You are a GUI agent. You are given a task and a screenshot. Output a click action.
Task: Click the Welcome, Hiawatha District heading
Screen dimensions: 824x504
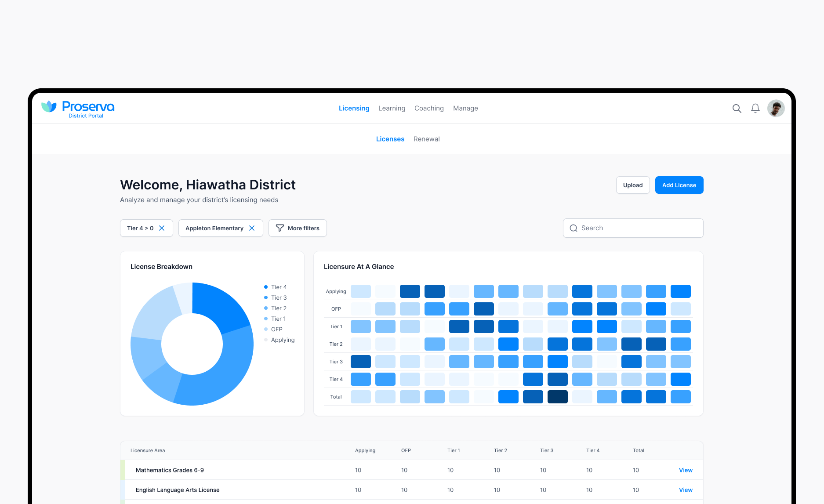tap(208, 185)
